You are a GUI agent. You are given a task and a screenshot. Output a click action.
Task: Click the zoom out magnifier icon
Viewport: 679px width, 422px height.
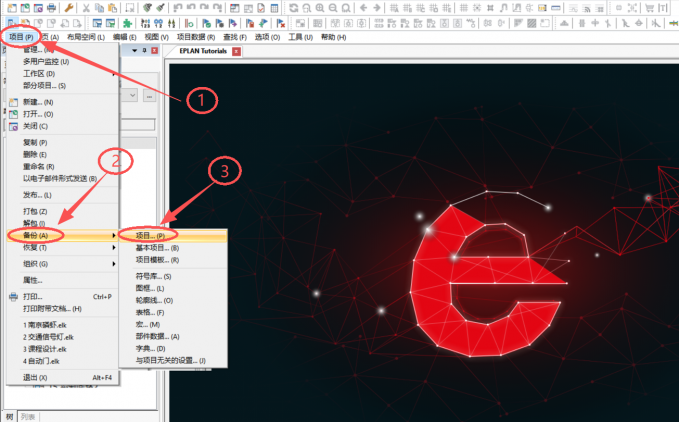pos(333,8)
